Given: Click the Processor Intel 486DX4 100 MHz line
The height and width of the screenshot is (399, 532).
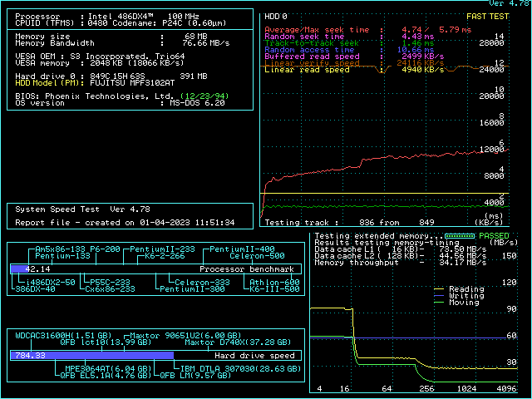Looking at the screenshot, I should pyautogui.click(x=107, y=17).
